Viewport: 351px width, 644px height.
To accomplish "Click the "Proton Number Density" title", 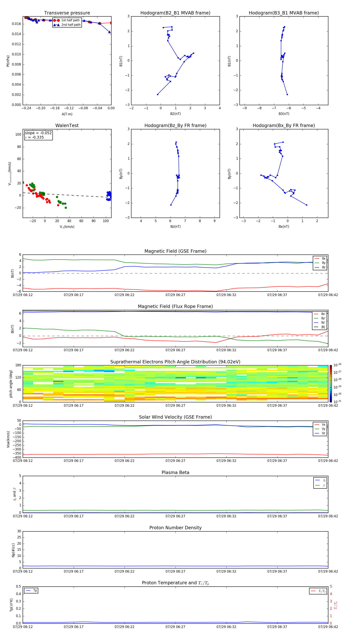I will pyautogui.click(x=175, y=528).
